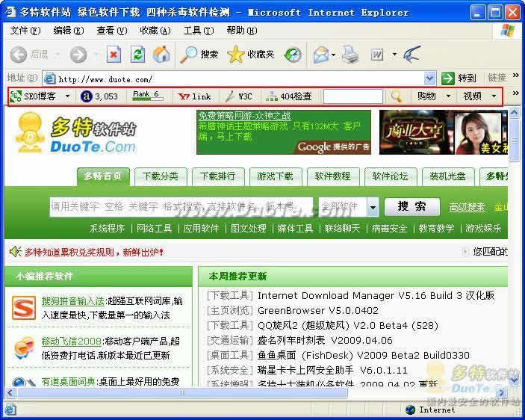
Task: Expand the address bar dropdown arrow
Action: point(430,78)
